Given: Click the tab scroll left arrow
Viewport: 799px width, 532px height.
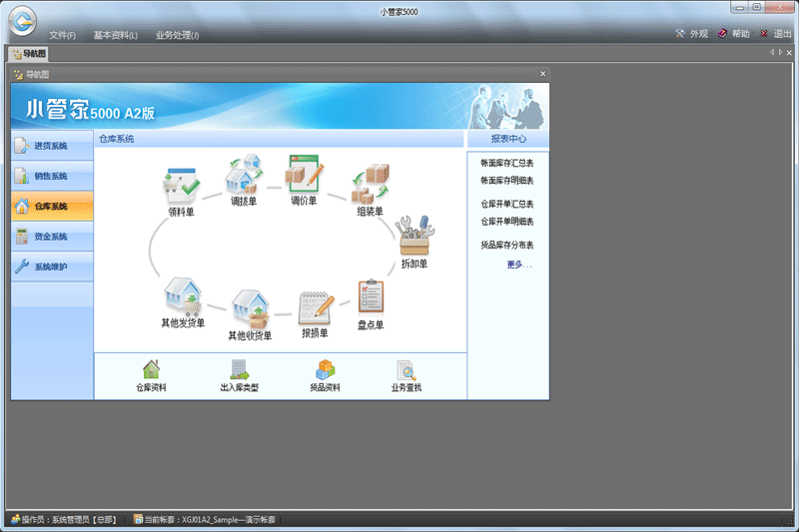Looking at the screenshot, I should (x=772, y=53).
